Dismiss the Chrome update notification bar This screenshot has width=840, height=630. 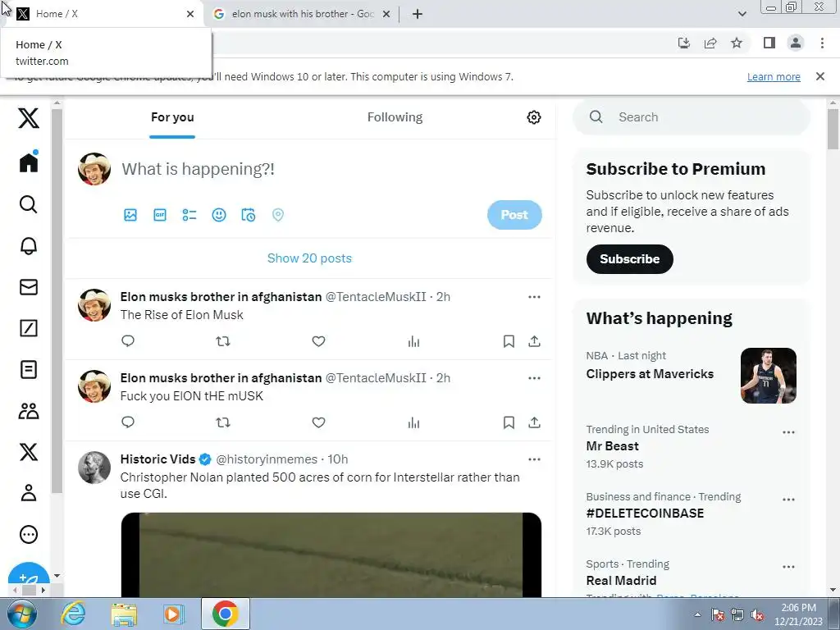pyautogui.click(x=819, y=76)
